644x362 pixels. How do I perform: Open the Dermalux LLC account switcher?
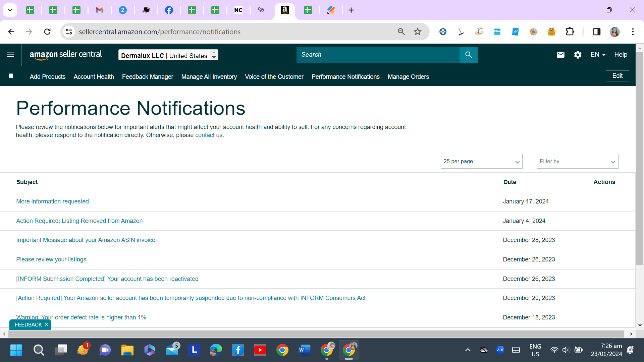pyautogui.click(x=168, y=55)
